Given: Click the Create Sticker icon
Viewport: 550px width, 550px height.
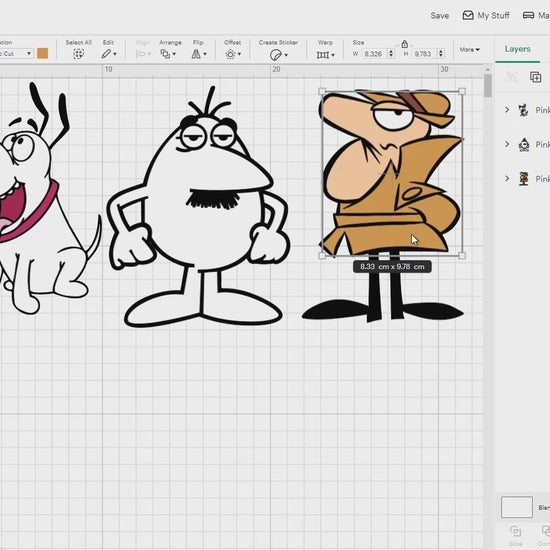Looking at the screenshot, I should click(276, 55).
